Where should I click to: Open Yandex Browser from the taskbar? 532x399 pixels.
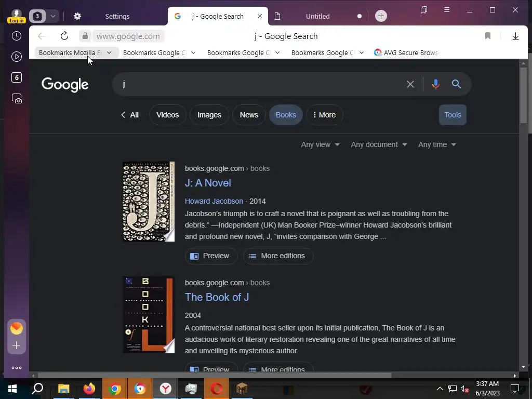click(x=165, y=389)
